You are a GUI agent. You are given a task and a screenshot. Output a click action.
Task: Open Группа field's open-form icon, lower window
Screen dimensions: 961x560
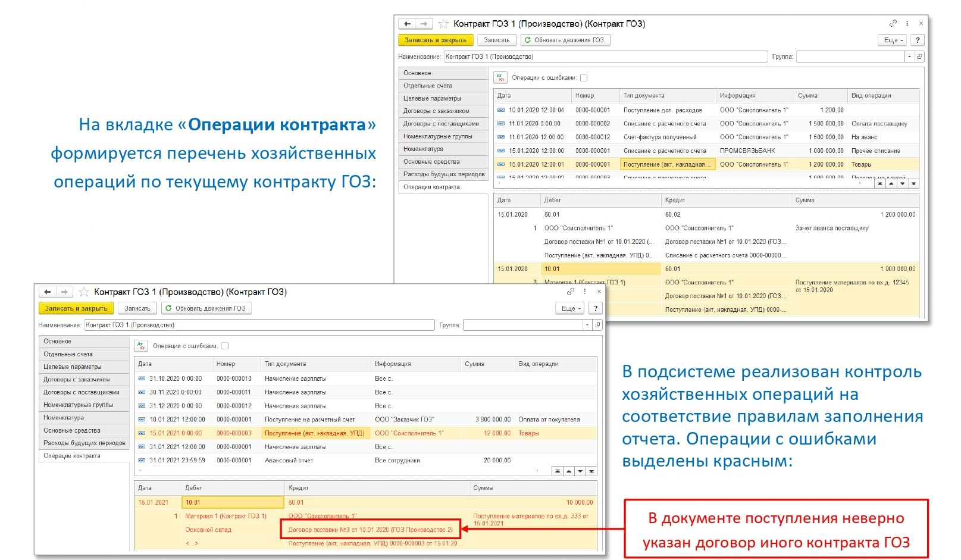[597, 325]
